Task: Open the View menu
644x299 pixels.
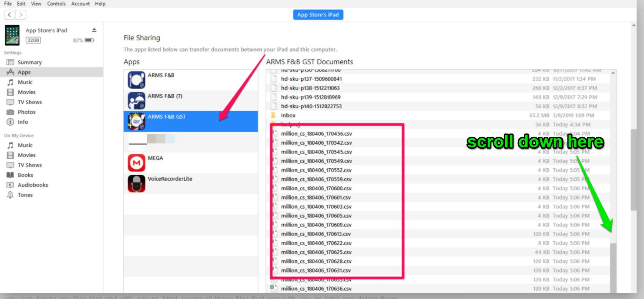Action: tap(36, 3)
